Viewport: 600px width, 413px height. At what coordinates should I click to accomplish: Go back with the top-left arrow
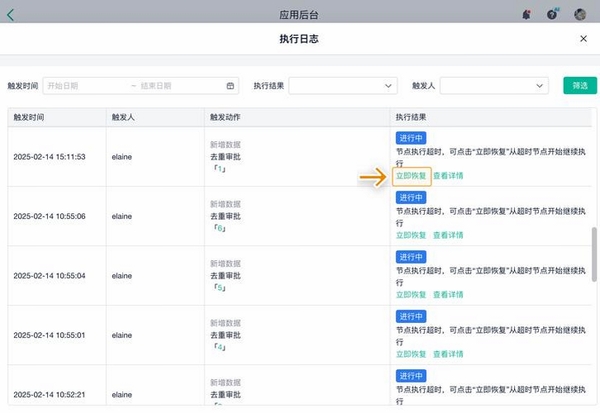[x=10, y=15]
